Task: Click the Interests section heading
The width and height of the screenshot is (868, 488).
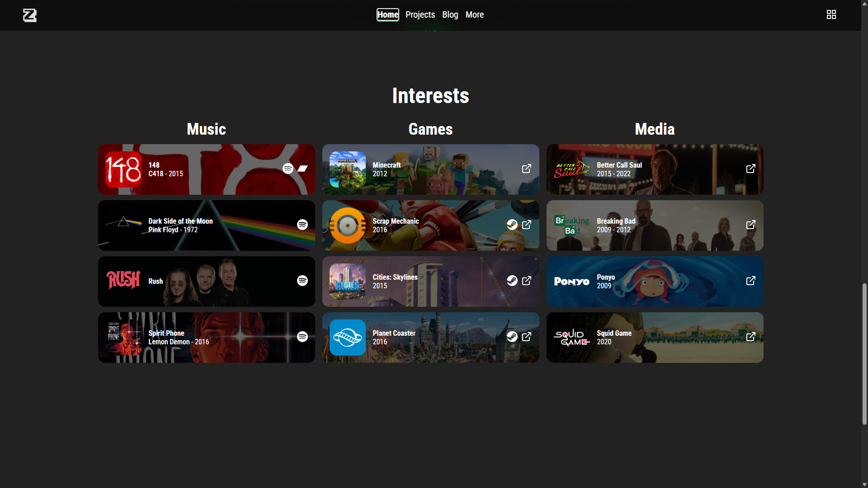Action: pyautogui.click(x=431, y=96)
